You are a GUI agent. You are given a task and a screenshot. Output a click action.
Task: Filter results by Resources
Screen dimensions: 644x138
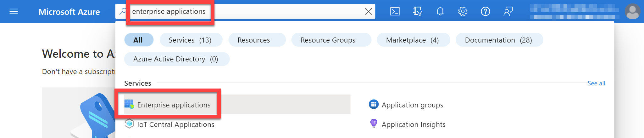[x=257, y=40]
